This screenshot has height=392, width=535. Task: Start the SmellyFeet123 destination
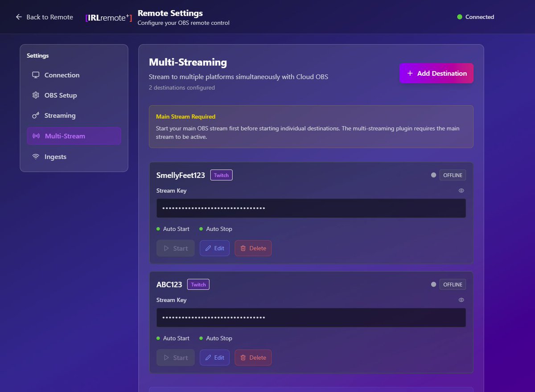click(x=176, y=248)
